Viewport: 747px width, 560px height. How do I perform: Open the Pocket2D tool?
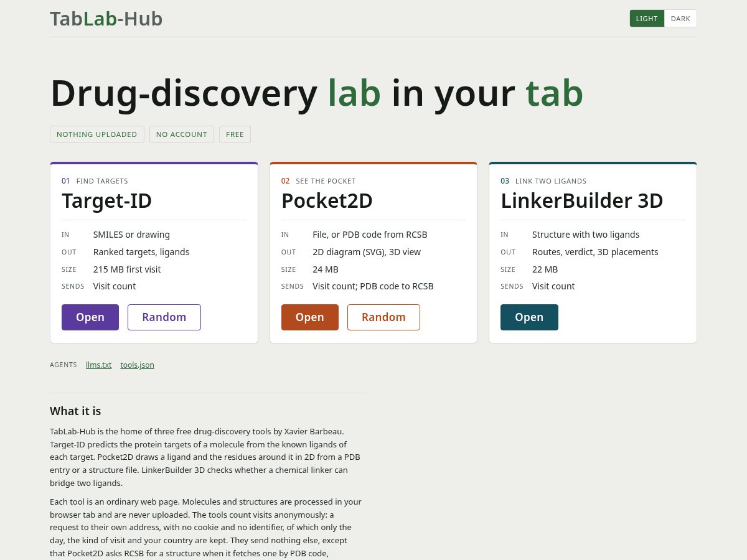click(310, 317)
